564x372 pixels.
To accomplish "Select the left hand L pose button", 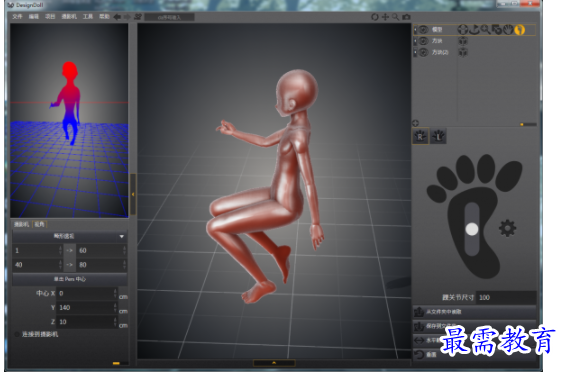I will coord(438,136).
